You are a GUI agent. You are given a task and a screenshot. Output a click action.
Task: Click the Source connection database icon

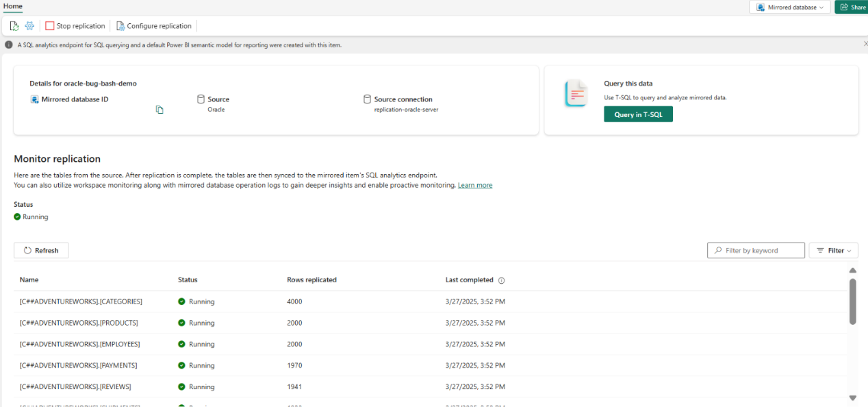click(x=368, y=98)
